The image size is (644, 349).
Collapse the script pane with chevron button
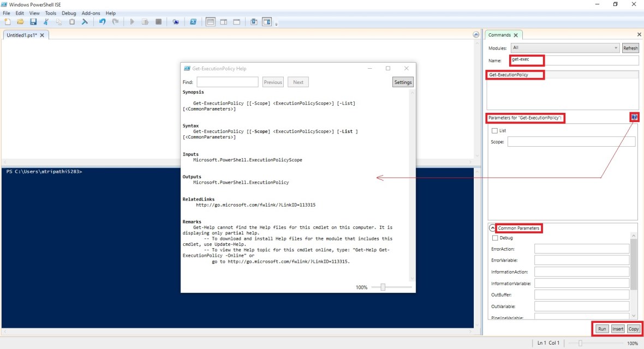(476, 35)
